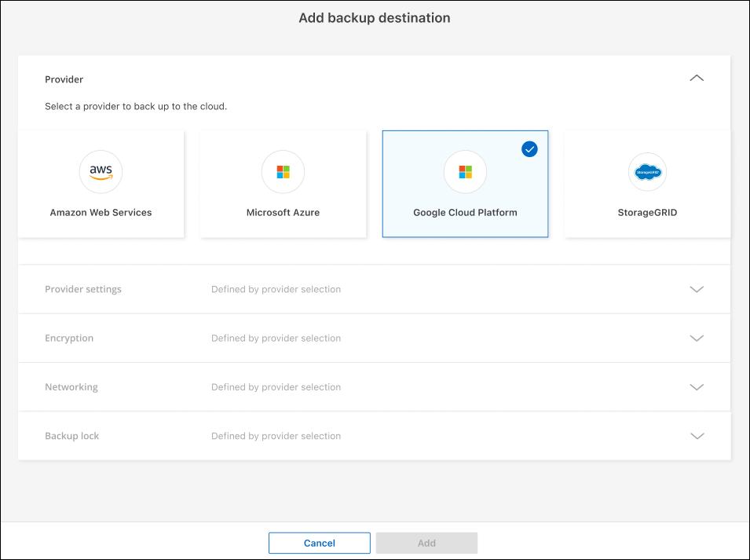This screenshot has height=560, width=750.
Task: Open the Encryption section title
Action: [69, 339]
